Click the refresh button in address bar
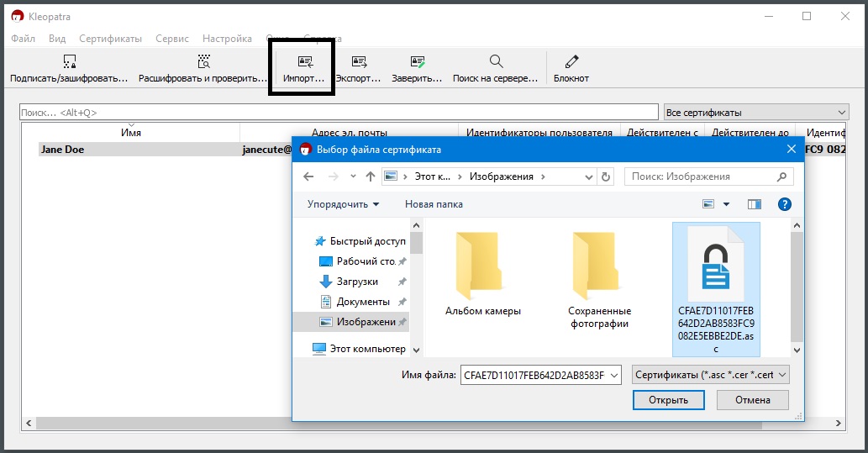This screenshot has height=453, width=868. tap(606, 176)
